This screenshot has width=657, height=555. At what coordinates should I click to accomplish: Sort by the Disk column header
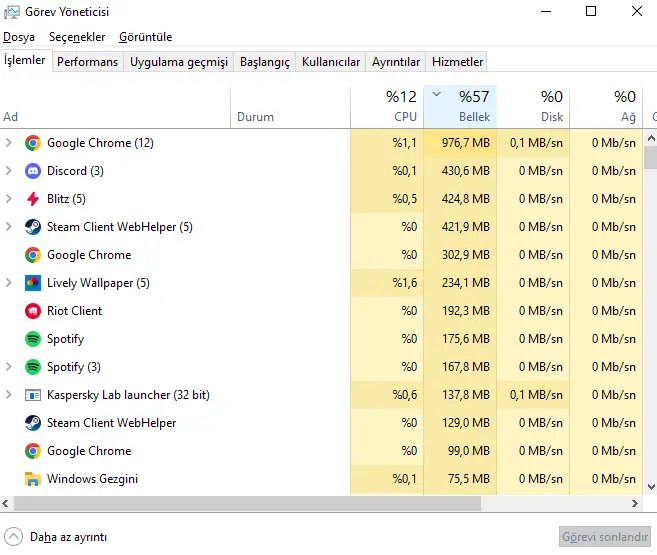point(533,108)
